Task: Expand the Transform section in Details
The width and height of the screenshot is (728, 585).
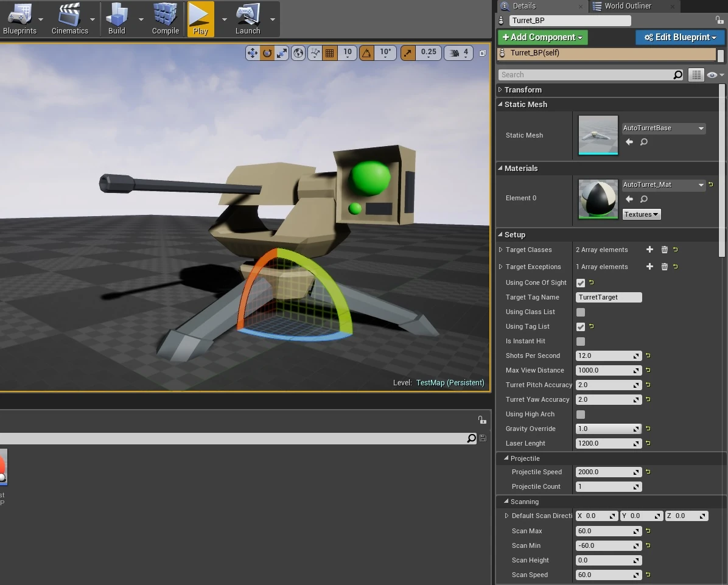Action: tap(499, 89)
